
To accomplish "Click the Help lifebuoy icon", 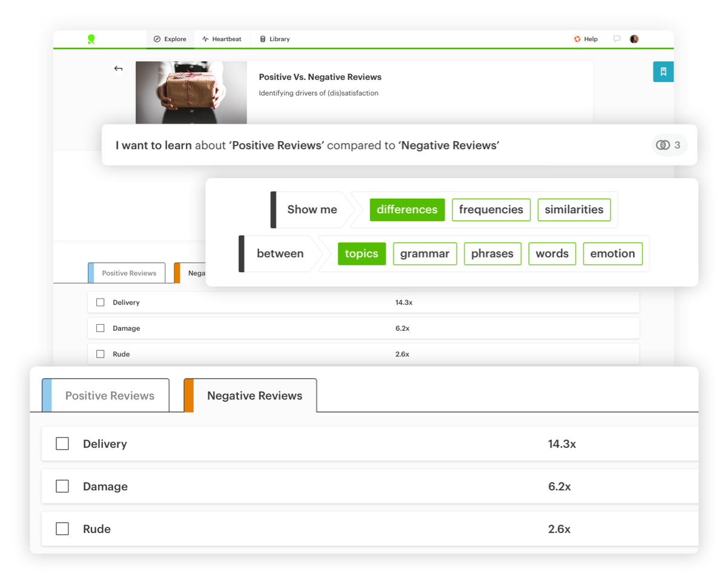I will [x=577, y=39].
